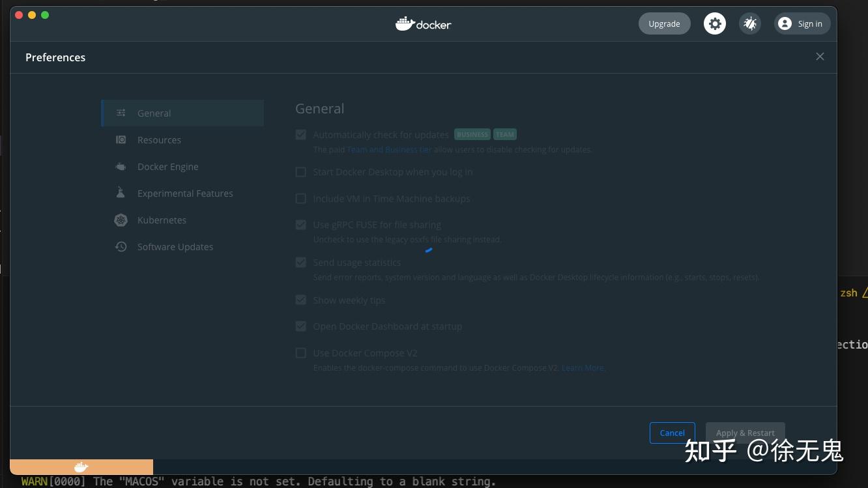
Task: Go to Experimental Features section
Action: click(x=182, y=193)
